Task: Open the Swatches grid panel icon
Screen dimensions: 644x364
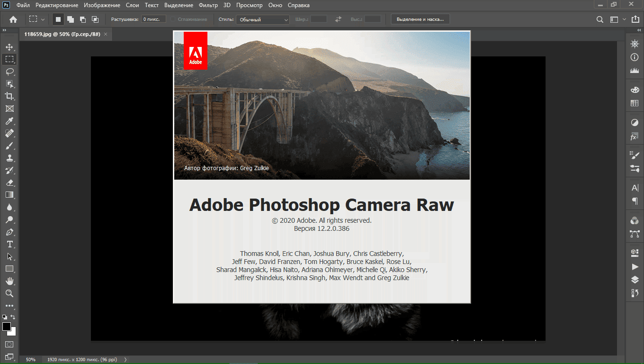Action: (x=635, y=103)
